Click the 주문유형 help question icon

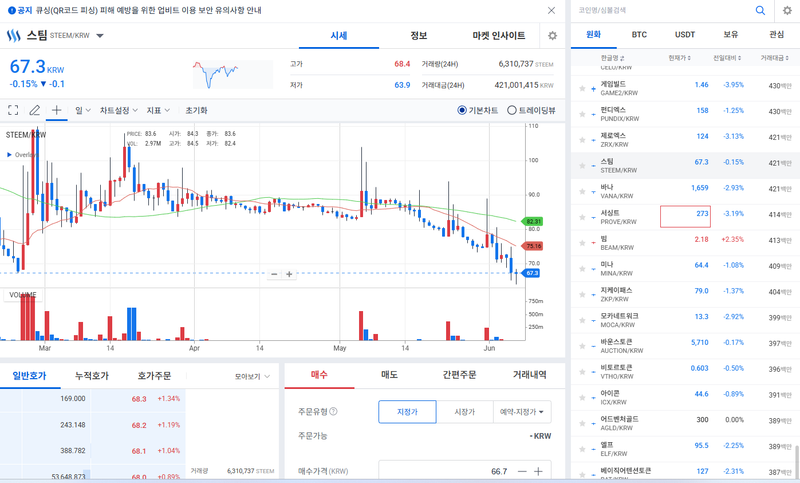333,411
